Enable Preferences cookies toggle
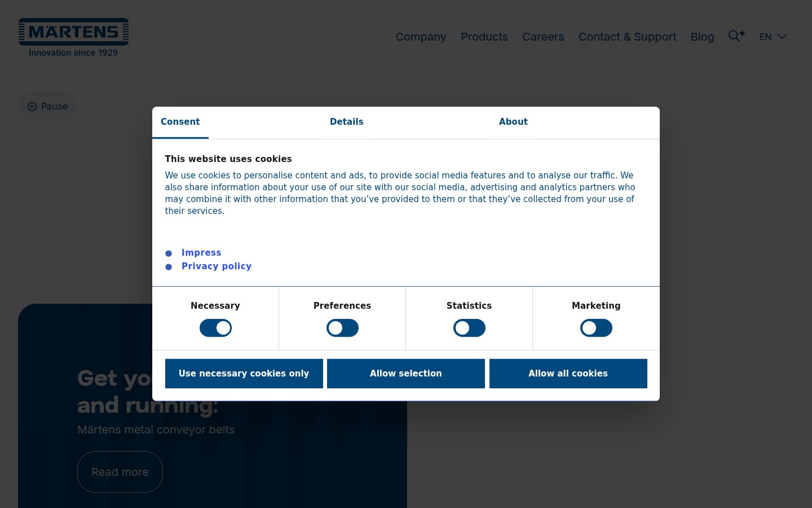 tap(342, 328)
